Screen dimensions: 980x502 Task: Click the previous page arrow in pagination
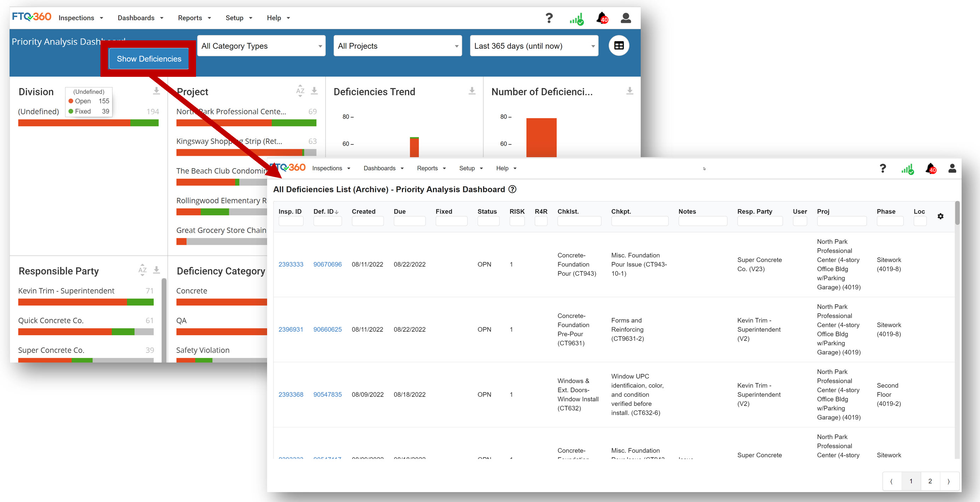(x=891, y=481)
